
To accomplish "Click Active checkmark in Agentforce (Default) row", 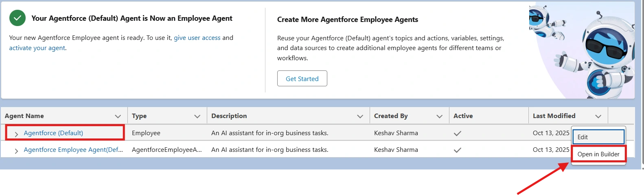I will tap(458, 133).
